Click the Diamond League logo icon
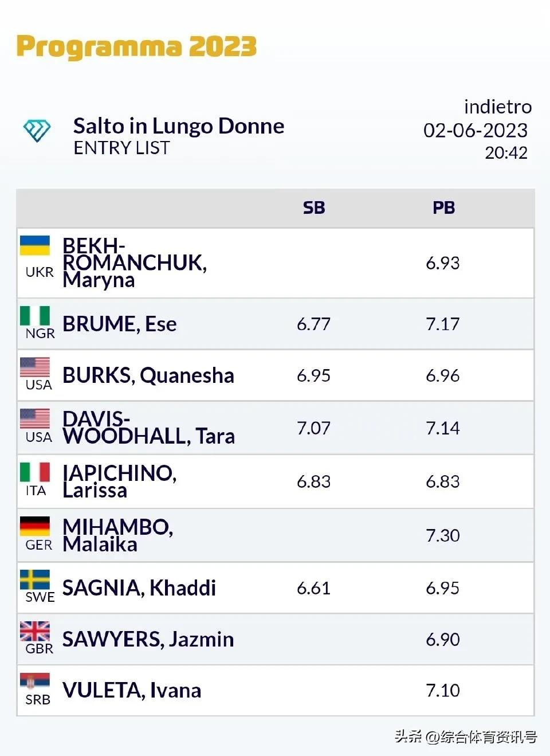Screen dimensions: 550x756 [37, 131]
